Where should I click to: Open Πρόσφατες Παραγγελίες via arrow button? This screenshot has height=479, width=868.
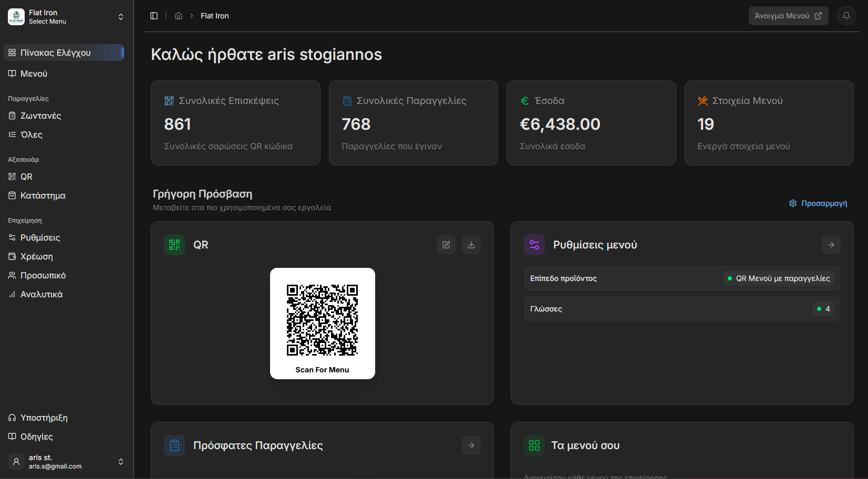pos(471,445)
